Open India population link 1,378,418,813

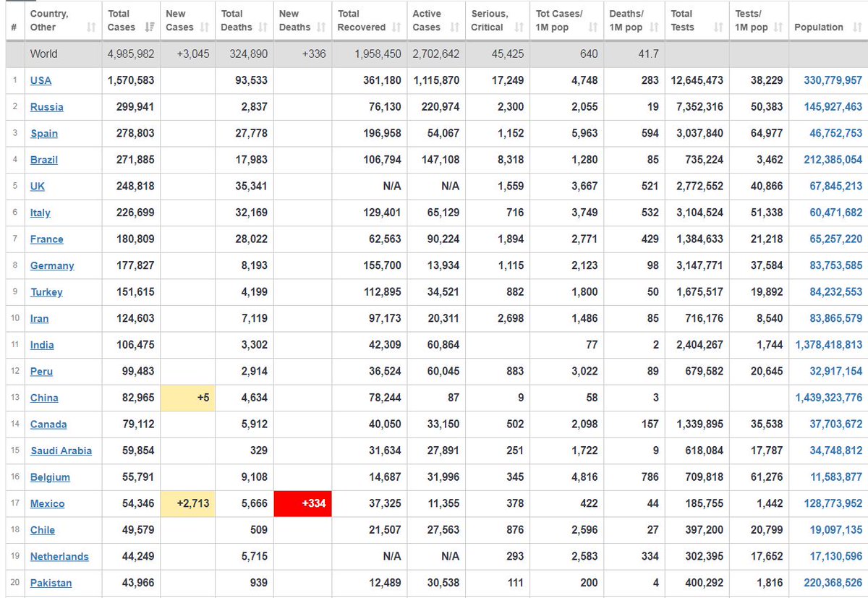pos(829,345)
